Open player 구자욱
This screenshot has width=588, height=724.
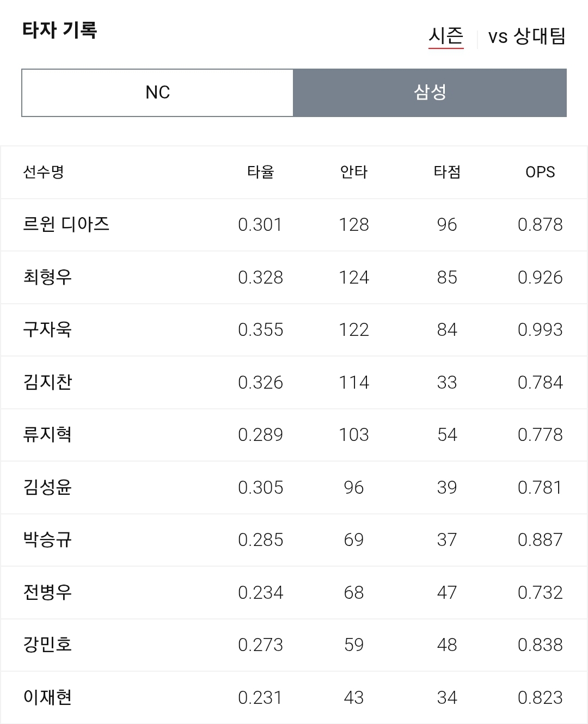point(47,329)
